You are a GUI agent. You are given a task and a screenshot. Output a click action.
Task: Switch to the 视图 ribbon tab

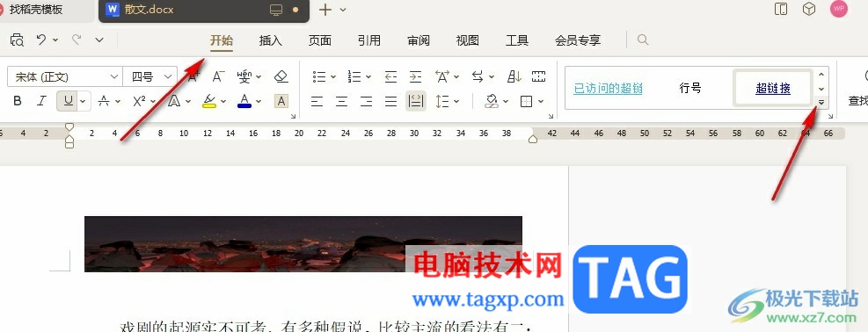[x=467, y=40]
